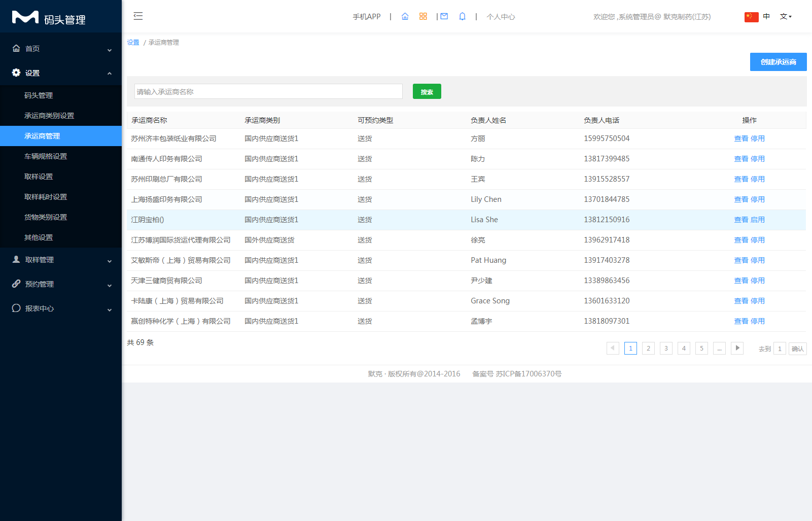Open the notification bell icon
Viewport: 812px width, 521px height.
(462, 17)
